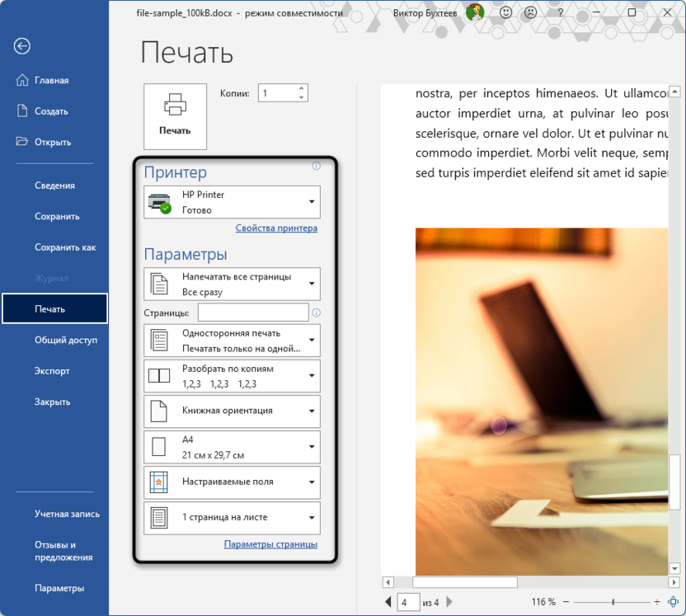Open the Сведения menu item

click(54, 186)
